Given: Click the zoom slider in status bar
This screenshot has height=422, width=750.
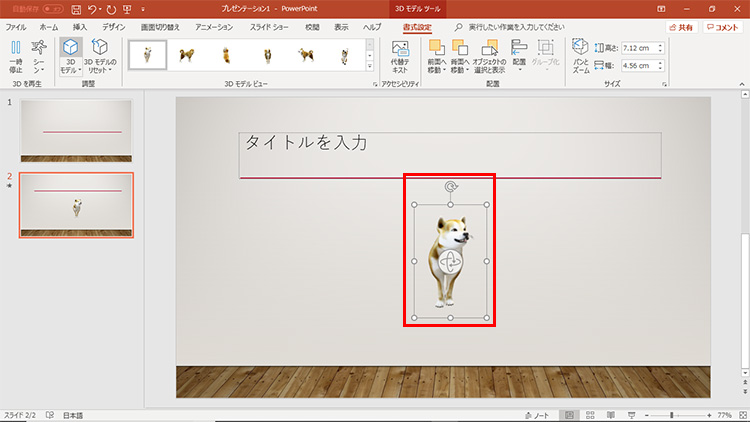Looking at the screenshot, I should [673, 414].
